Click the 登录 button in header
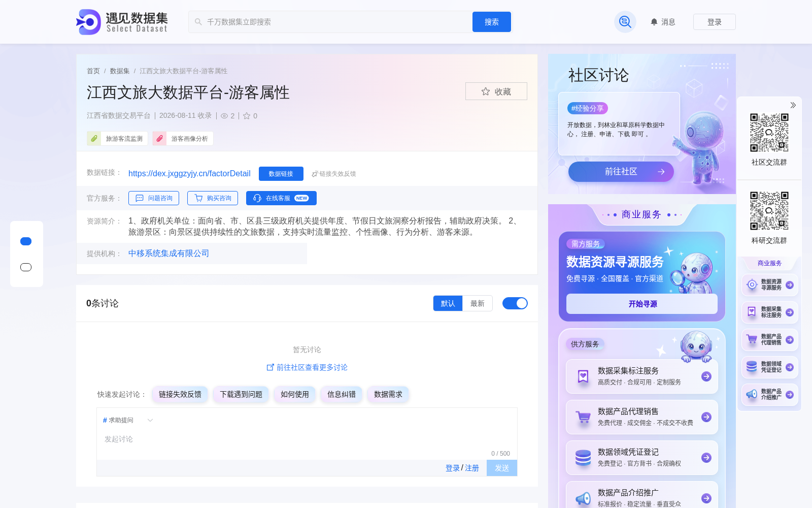The image size is (812, 508). (x=715, y=22)
